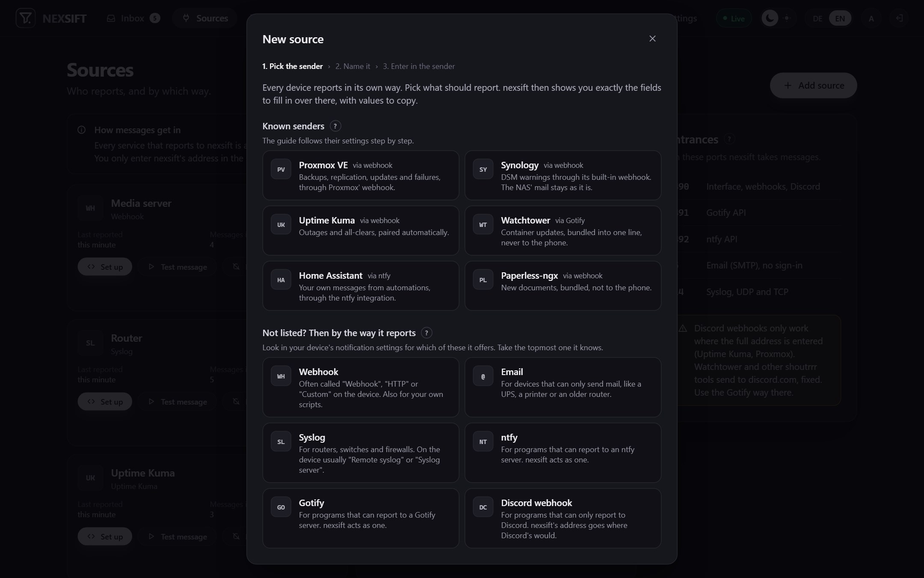This screenshot has height=578, width=924.
Task: Choose the Gotify source card title
Action: (311, 503)
